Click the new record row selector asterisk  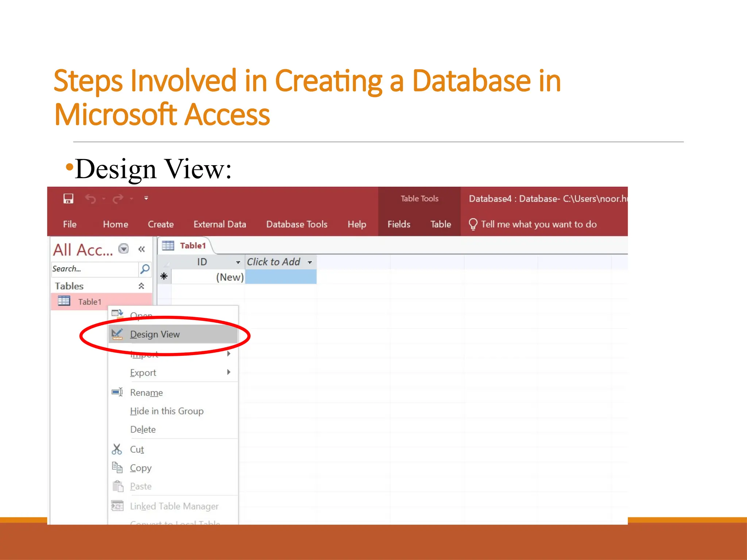click(x=164, y=276)
